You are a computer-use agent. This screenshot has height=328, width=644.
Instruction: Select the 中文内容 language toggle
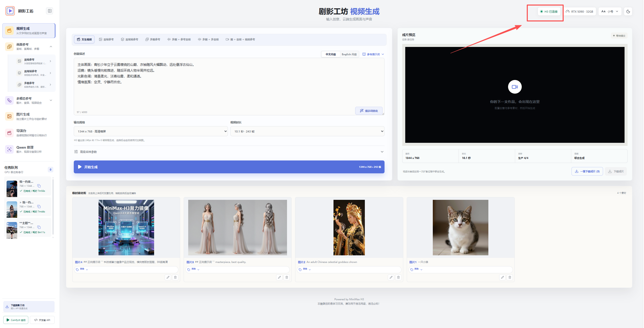[x=330, y=54]
